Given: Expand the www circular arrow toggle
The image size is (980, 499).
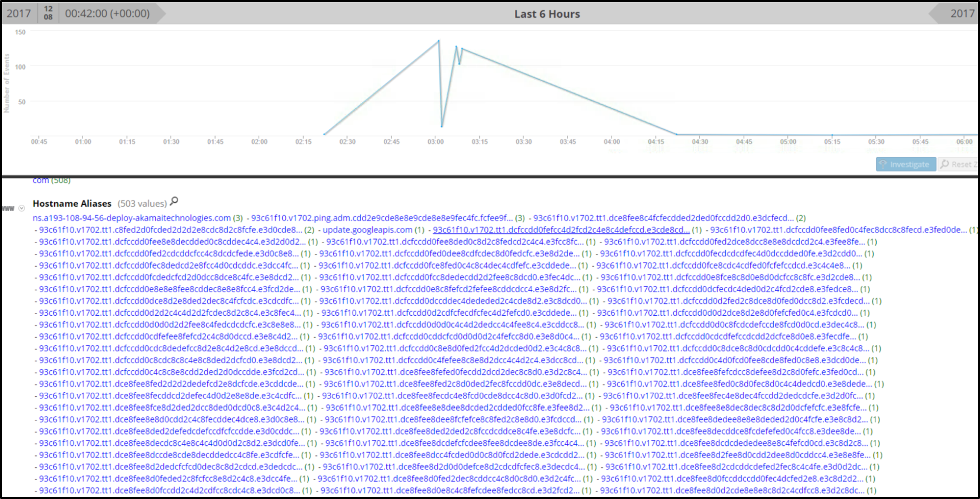Looking at the screenshot, I should pyautogui.click(x=21, y=208).
